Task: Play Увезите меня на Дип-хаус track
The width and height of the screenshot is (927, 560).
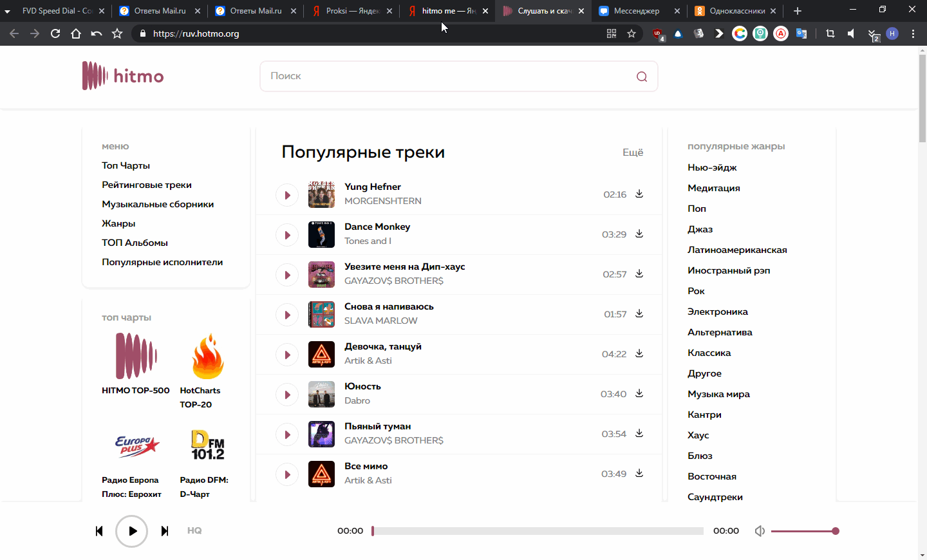Action: click(x=287, y=275)
